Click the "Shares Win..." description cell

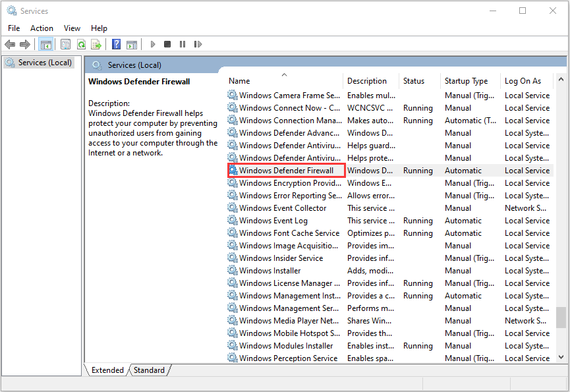coord(369,321)
